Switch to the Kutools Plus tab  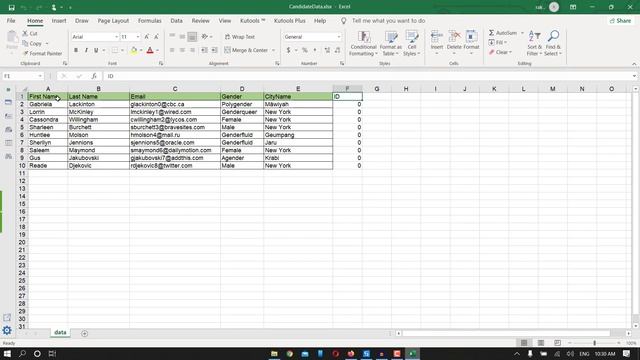[x=289, y=20]
